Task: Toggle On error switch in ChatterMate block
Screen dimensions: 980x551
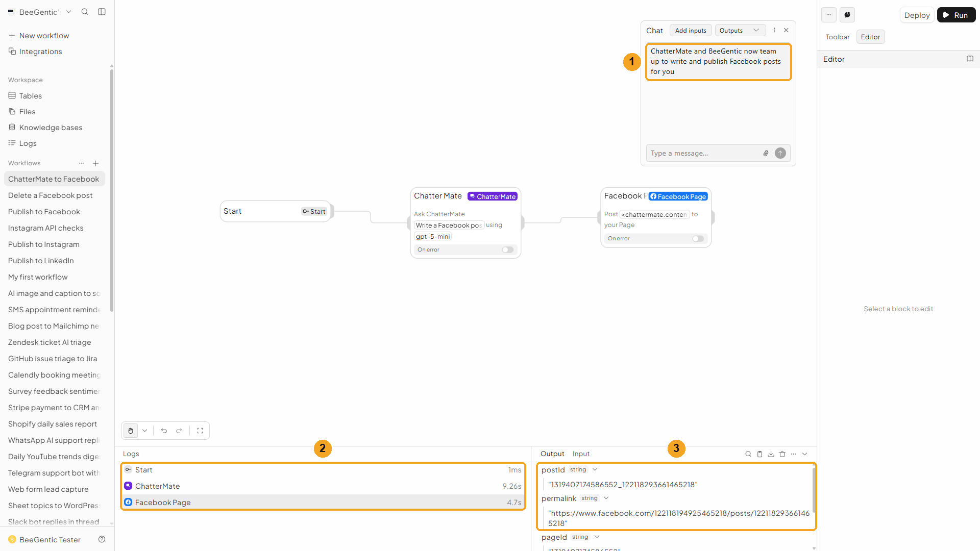Action: click(508, 249)
